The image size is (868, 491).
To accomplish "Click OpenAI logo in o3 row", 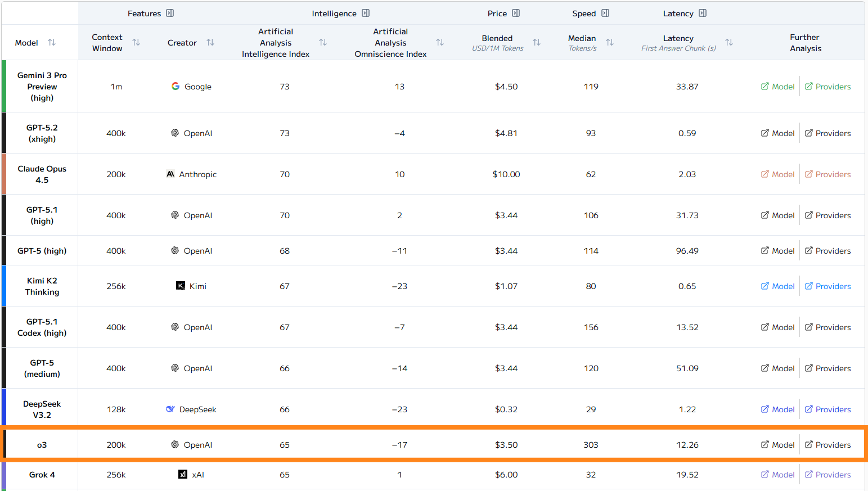I will tap(175, 444).
